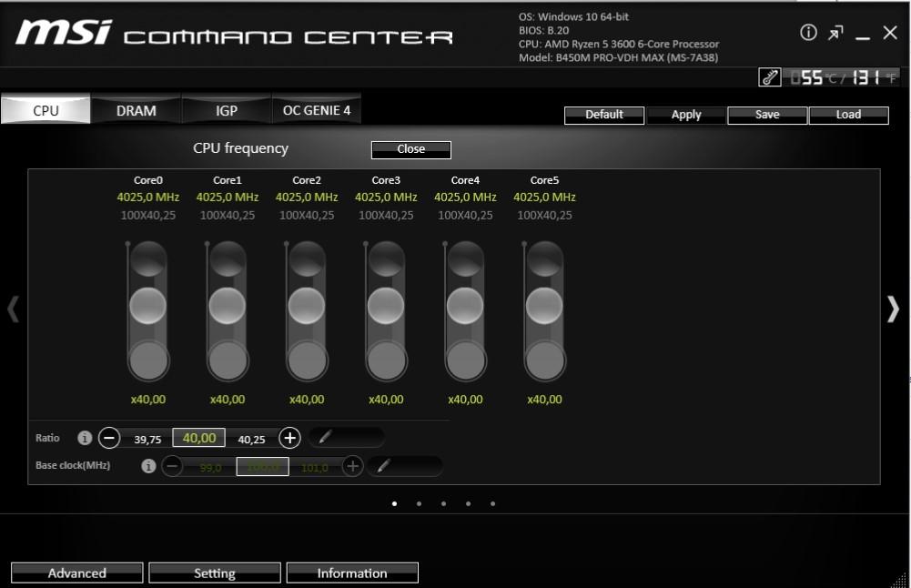Click the Apply button
Viewport: 911px width, 588px height.
tap(686, 115)
